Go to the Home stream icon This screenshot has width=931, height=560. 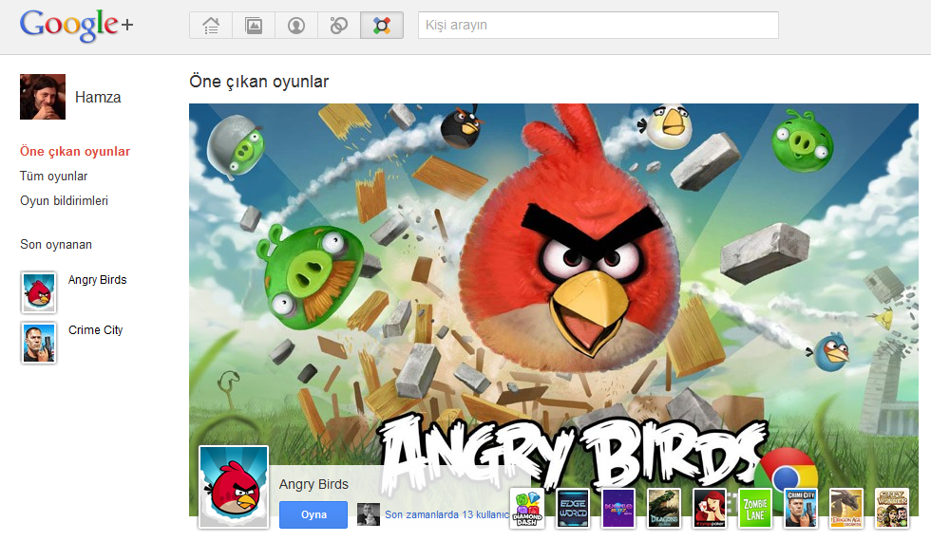(x=211, y=26)
